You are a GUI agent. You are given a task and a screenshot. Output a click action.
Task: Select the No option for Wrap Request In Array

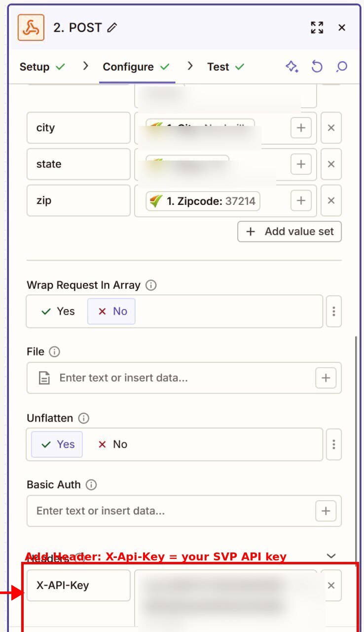[111, 311]
